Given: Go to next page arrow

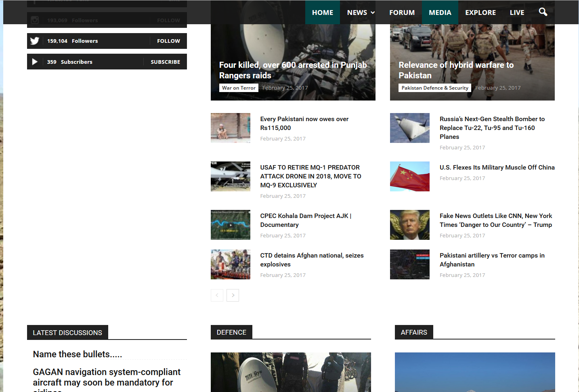Looking at the screenshot, I should [233, 295].
